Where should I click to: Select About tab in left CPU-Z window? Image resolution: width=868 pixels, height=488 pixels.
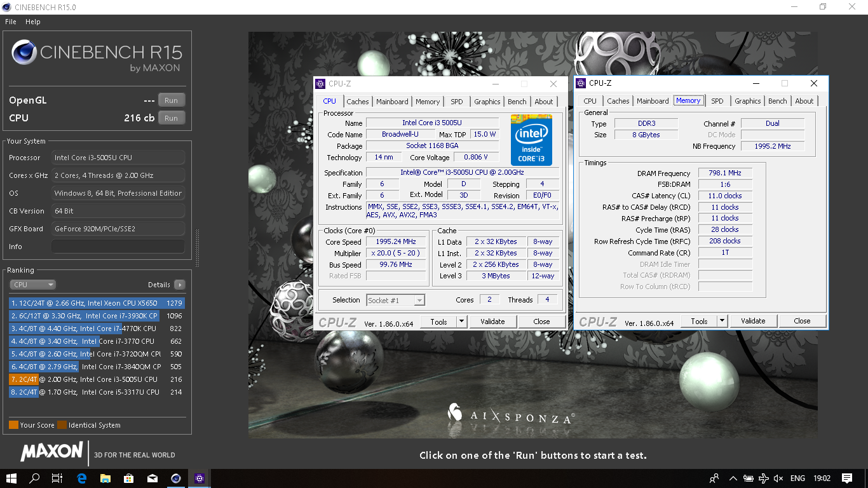544,102
